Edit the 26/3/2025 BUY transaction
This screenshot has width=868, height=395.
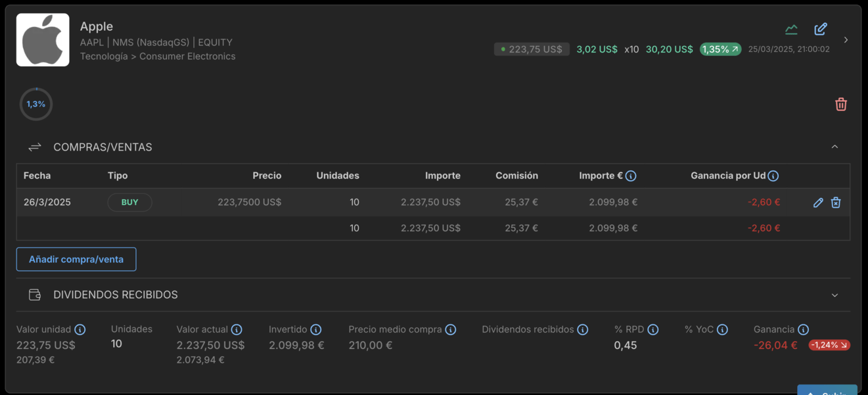click(x=818, y=202)
